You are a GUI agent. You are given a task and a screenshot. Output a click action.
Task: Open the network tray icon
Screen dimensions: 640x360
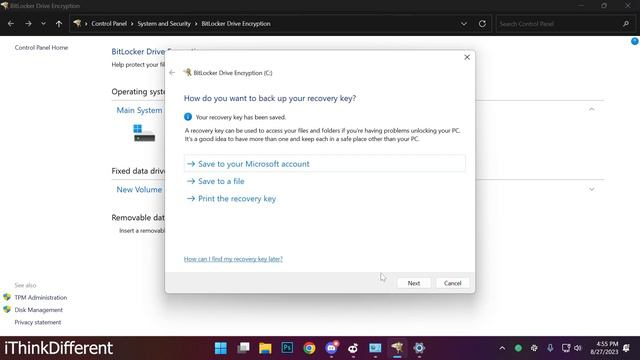[x=566, y=348]
